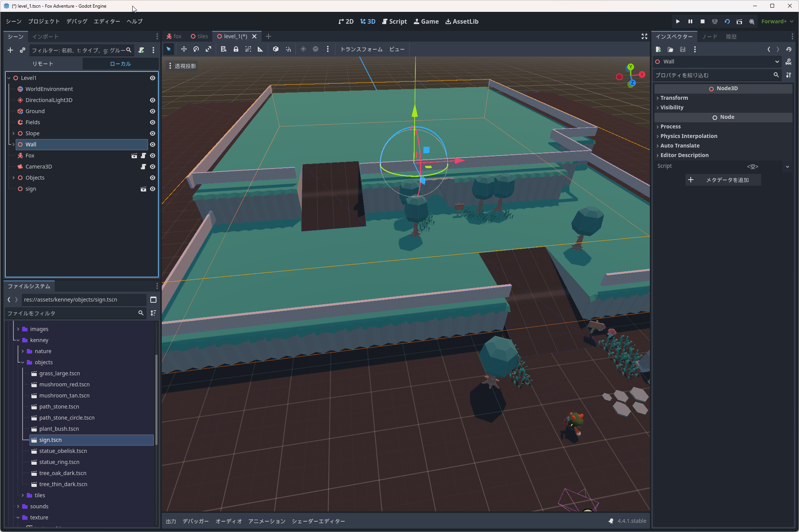The height and width of the screenshot is (532, 799).
Task: Open the Forward+ renderer dropdown
Action: [777, 21]
